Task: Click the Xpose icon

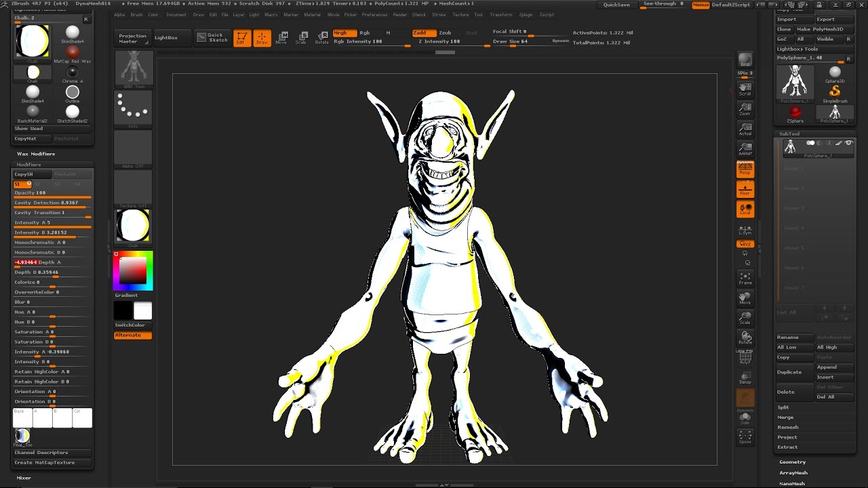Action: [745, 436]
